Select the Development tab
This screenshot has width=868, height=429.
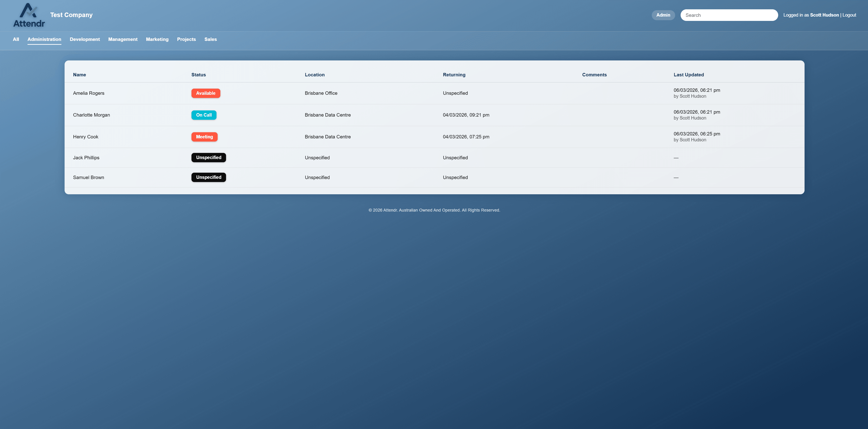click(x=85, y=39)
